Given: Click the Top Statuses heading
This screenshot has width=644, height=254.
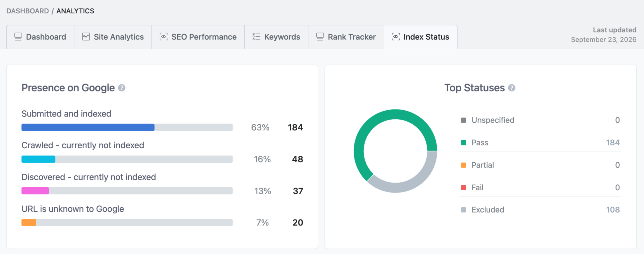Looking at the screenshot, I should (474, 88).
